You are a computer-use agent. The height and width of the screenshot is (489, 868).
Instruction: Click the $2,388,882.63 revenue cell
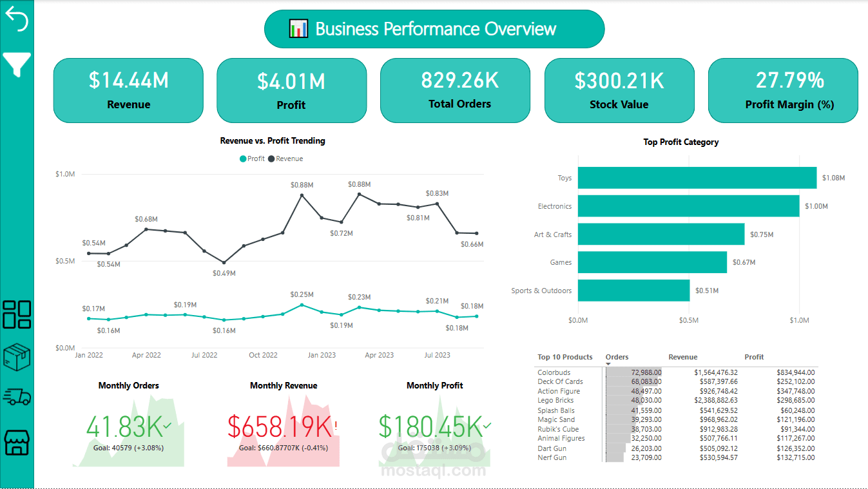click(x=716, y=400)
